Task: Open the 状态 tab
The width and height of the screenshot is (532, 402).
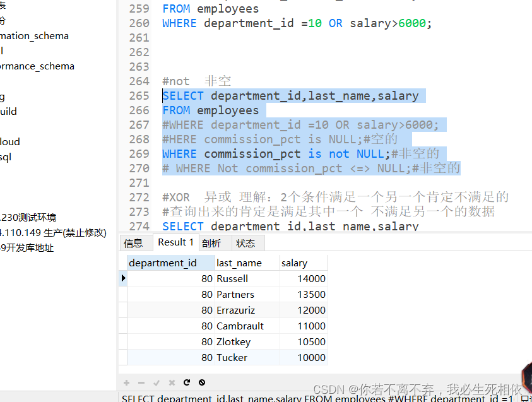Action: point(247,242)
